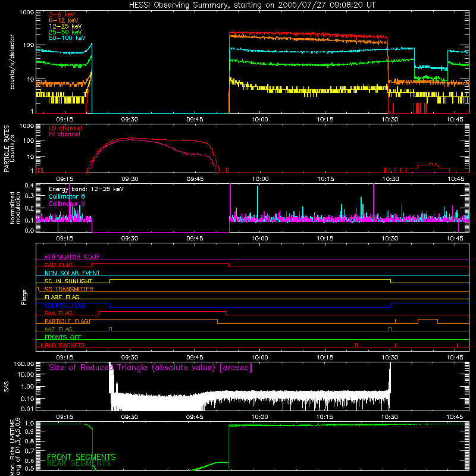This screenshot has height=476, width=476.
Task: Select the red 3-6 keV legend label
Action: [61, 14]
